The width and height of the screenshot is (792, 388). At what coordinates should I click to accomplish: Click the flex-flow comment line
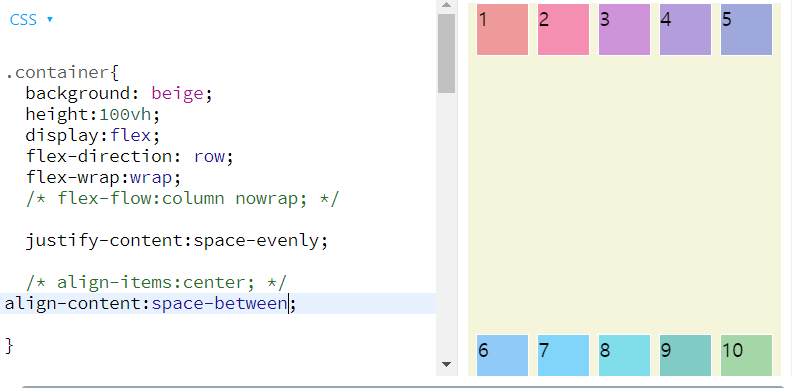click(x=183, y=199)
